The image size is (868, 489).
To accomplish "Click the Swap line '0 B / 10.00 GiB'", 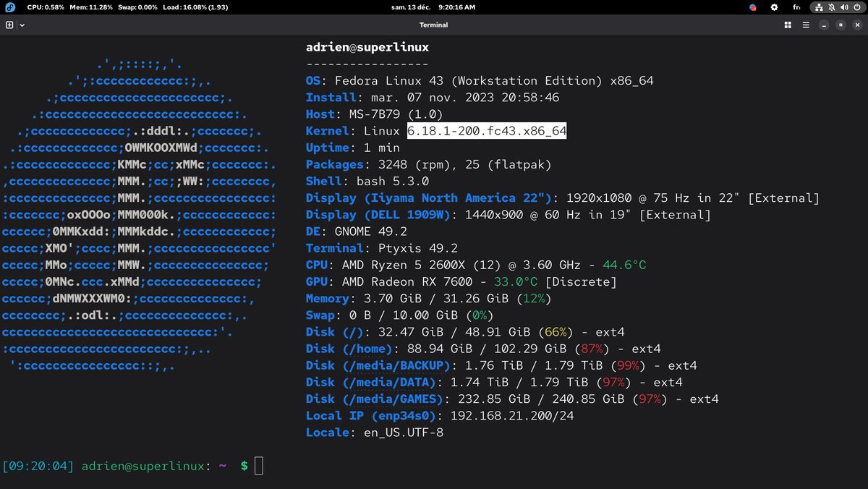I will (400, 315).
